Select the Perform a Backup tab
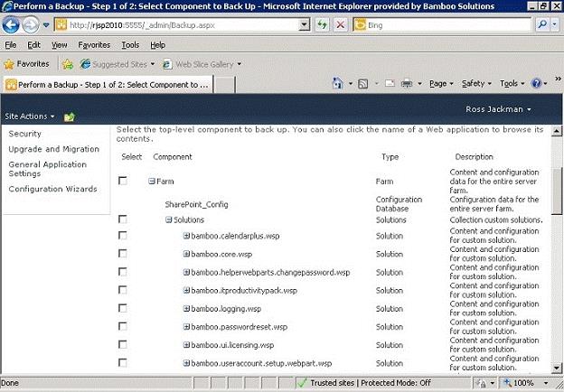The width and height of the screenshot is (564, 392). (108, 85)
